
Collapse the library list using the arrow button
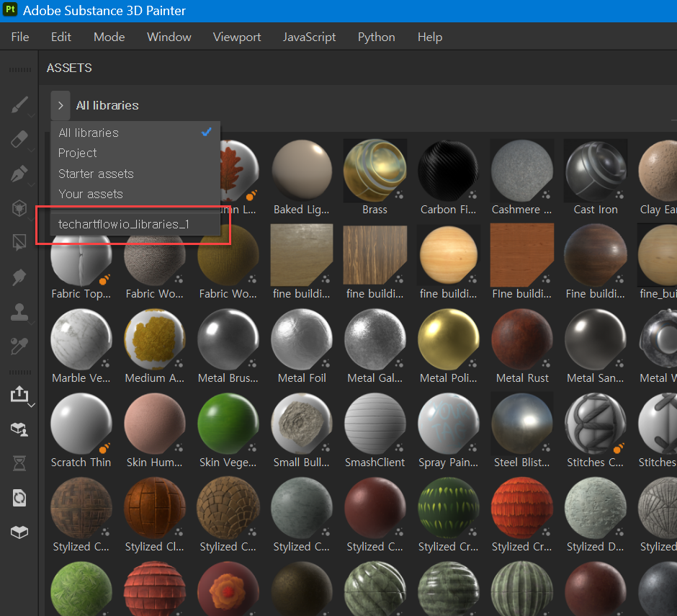(x=60, y=105)
